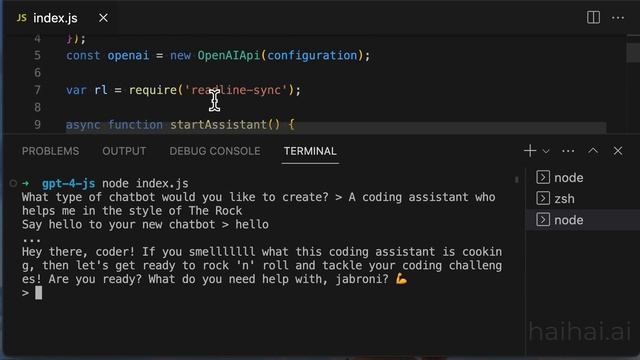Select the zsh terminal in list
This screenshot has height=360, width=640.
(582, 199)
